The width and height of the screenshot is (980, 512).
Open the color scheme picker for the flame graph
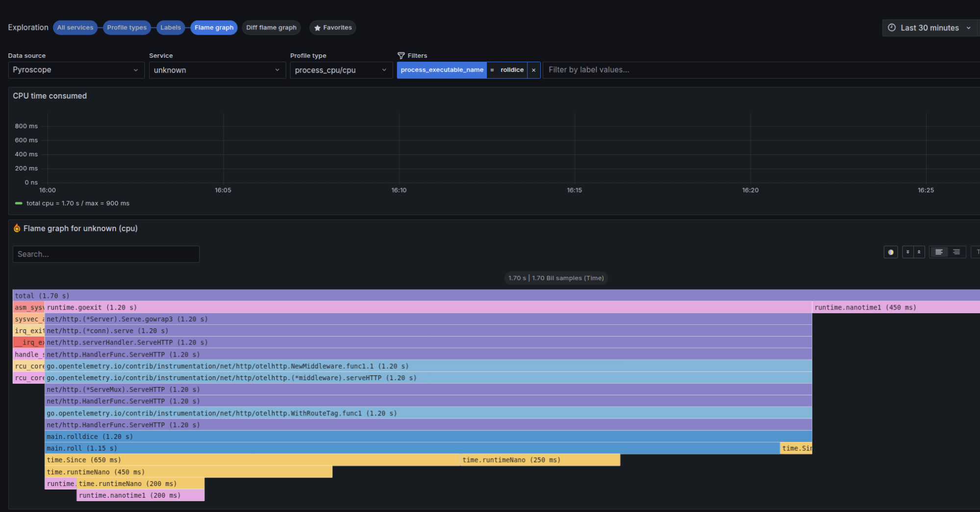[891, 252]
